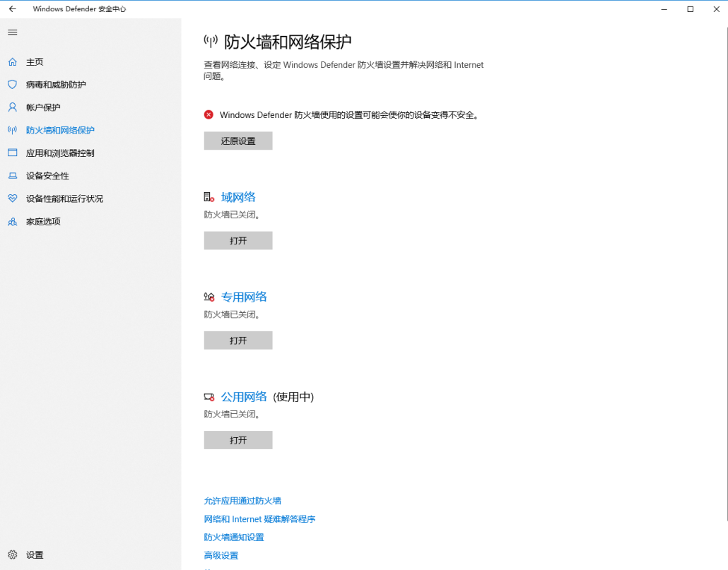Close the Windows Defender window
Viewport: 728px width, 570px height.
[717, 8]
